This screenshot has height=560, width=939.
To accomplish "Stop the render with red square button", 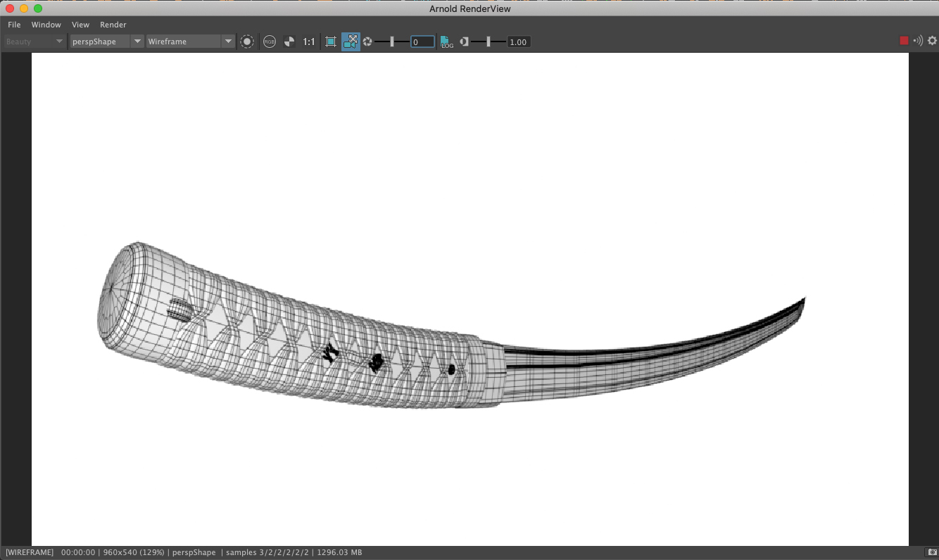I will [x=903, y=40].
